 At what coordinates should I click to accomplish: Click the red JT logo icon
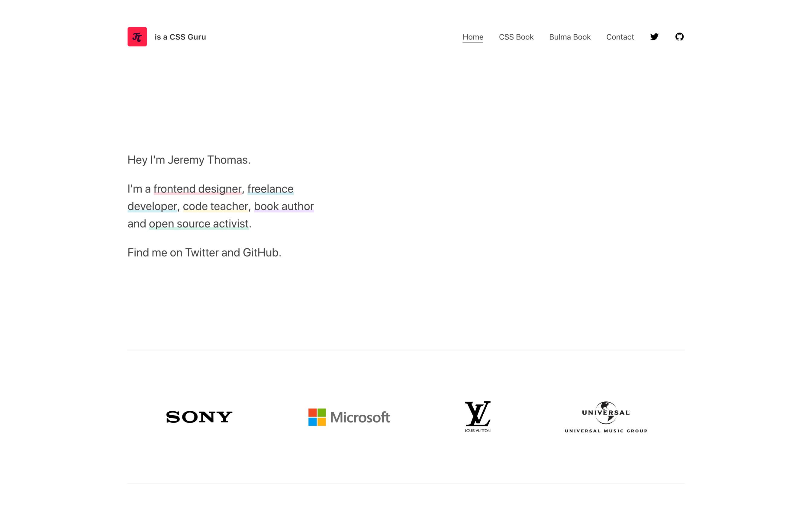[x=137, y=37]
